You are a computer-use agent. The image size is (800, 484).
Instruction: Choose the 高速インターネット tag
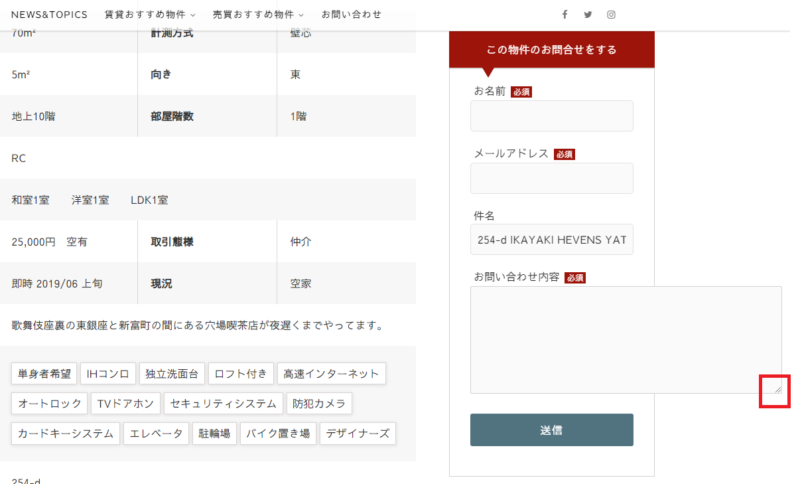(x=331, y=374)
